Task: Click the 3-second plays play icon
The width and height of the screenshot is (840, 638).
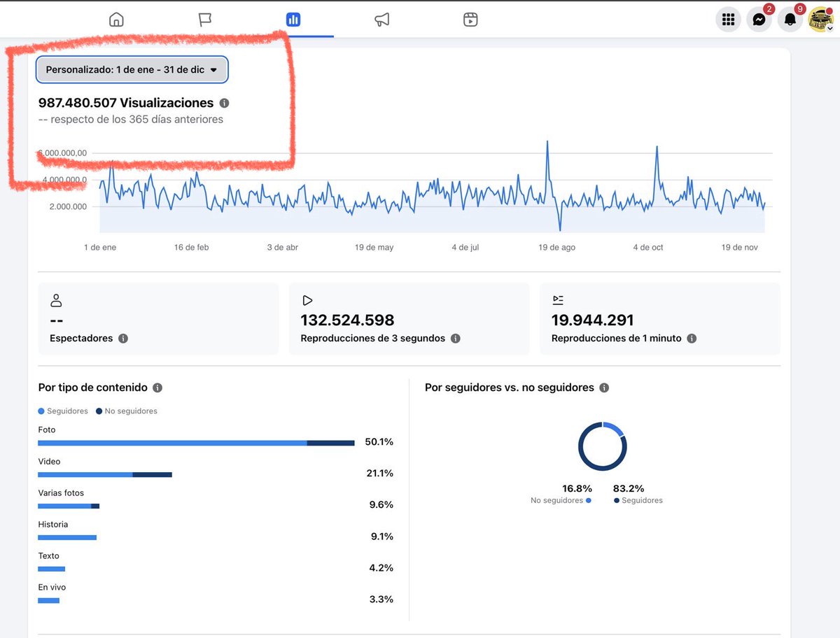Action: (307, 301)
